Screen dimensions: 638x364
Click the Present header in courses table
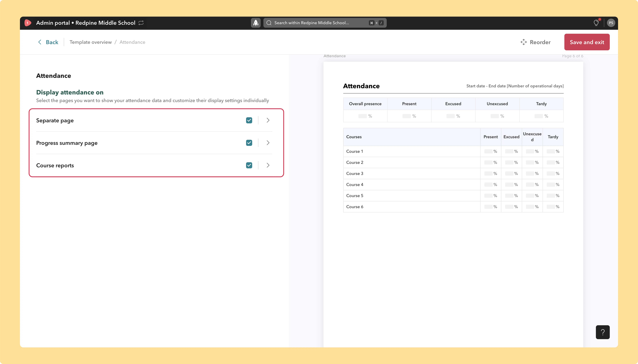point(491,137)
